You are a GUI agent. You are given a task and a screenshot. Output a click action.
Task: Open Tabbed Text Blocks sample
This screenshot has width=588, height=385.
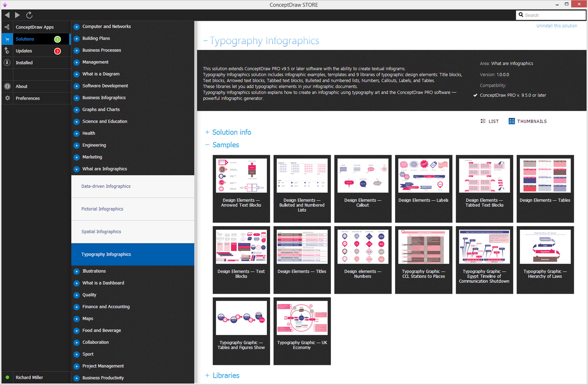pos(485,189)
